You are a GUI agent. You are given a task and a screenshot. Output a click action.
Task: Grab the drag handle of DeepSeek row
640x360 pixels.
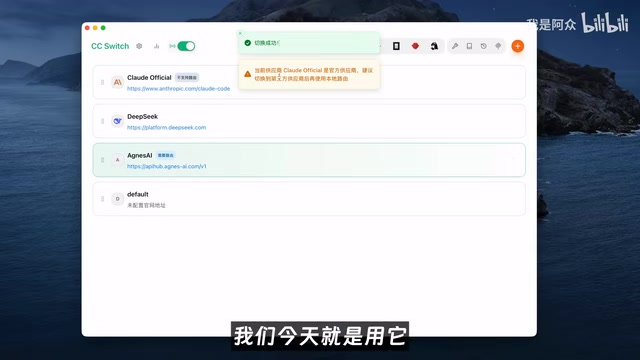[x=102, y=121]
